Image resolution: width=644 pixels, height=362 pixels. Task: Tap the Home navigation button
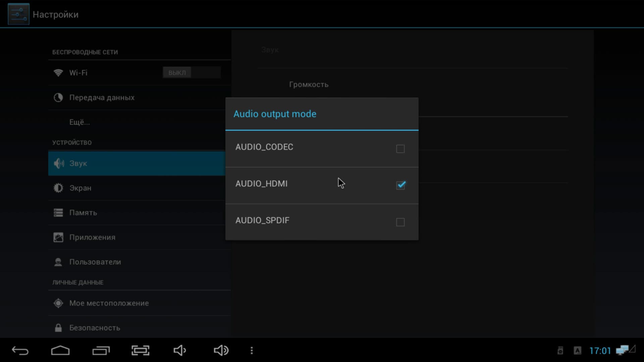click(60, 351)
